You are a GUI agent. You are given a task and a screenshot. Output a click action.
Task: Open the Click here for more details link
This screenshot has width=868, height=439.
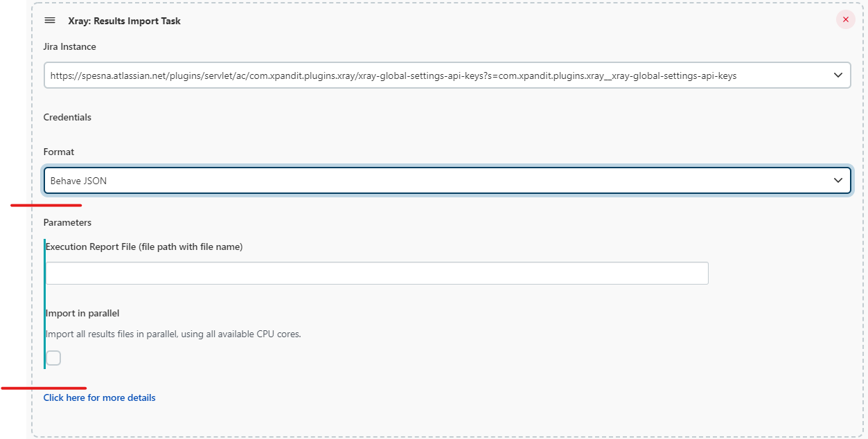pos(100,397)
